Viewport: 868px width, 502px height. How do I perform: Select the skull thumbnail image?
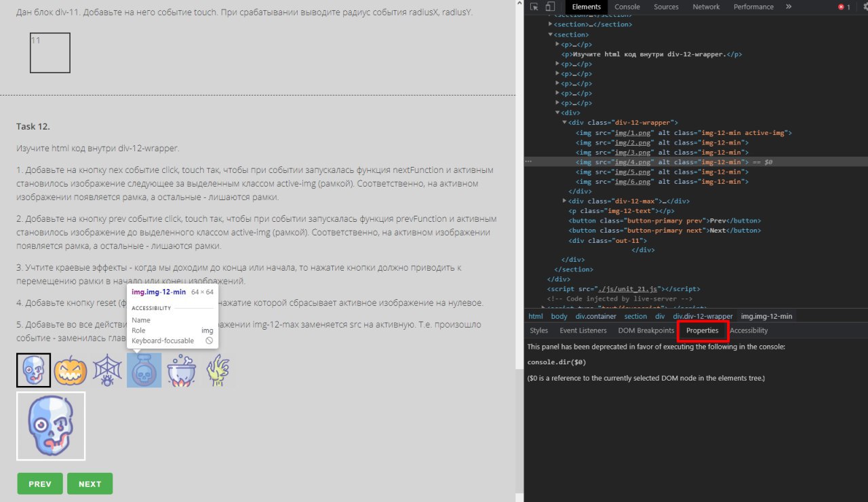click(34, 370)
